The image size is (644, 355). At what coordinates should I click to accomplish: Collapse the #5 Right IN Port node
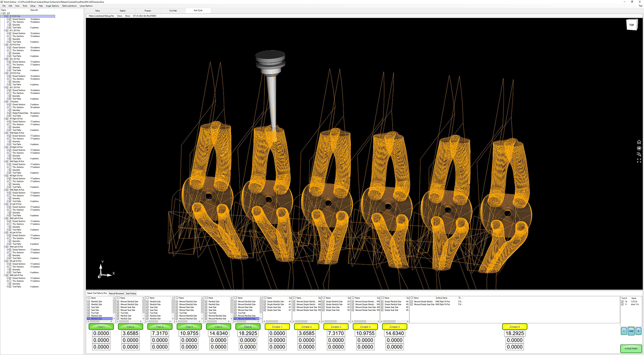click(x=5, y=176)
